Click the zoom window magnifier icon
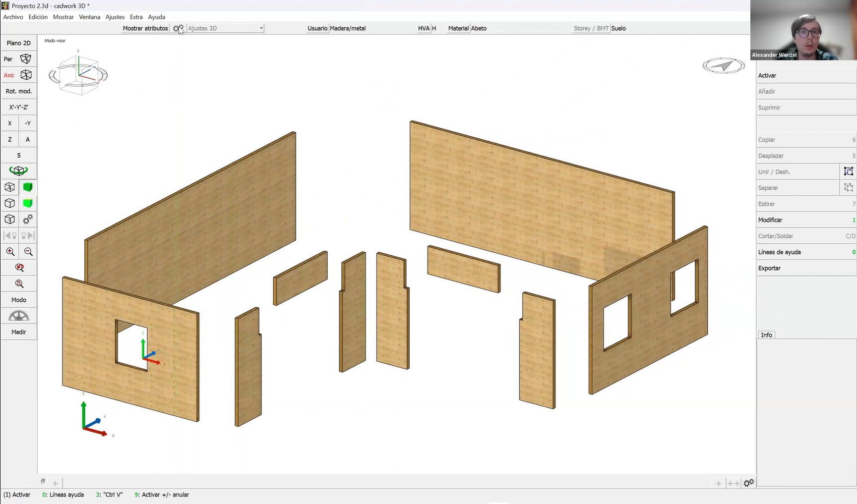 (x=19, y=284)
